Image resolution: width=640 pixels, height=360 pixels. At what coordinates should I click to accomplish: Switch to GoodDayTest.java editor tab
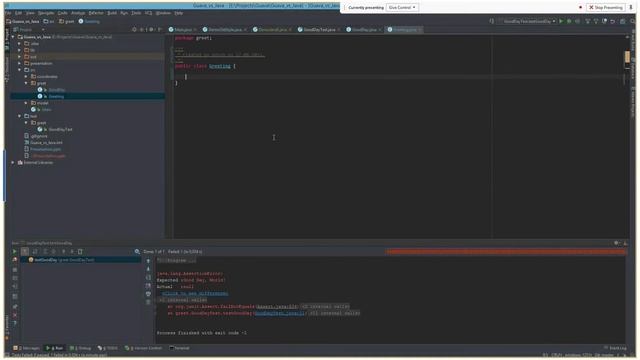[319, 30]
